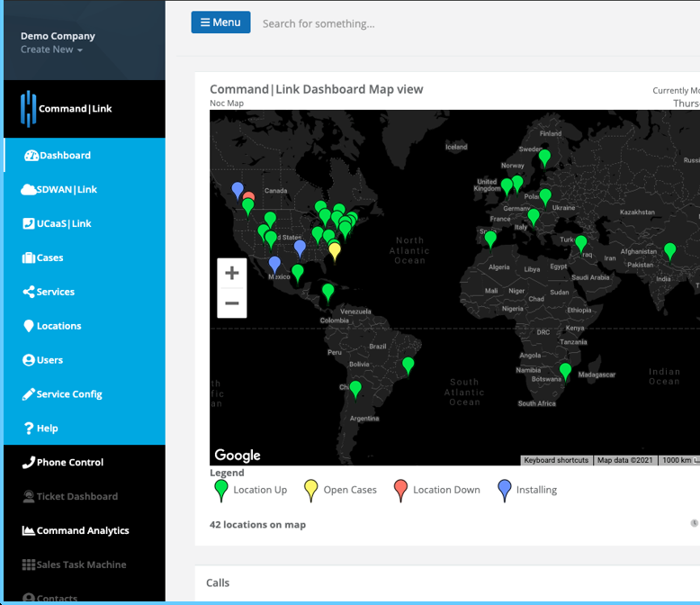Click the Command Analytics chart icon
The height and width of the screenshot is (605, 700).
(29, 530)
